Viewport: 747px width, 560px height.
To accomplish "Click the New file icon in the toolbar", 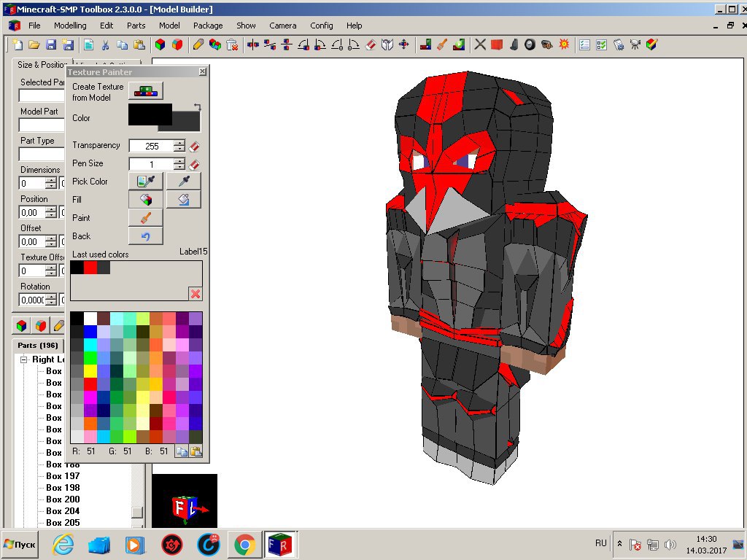I will coord(18,44).
